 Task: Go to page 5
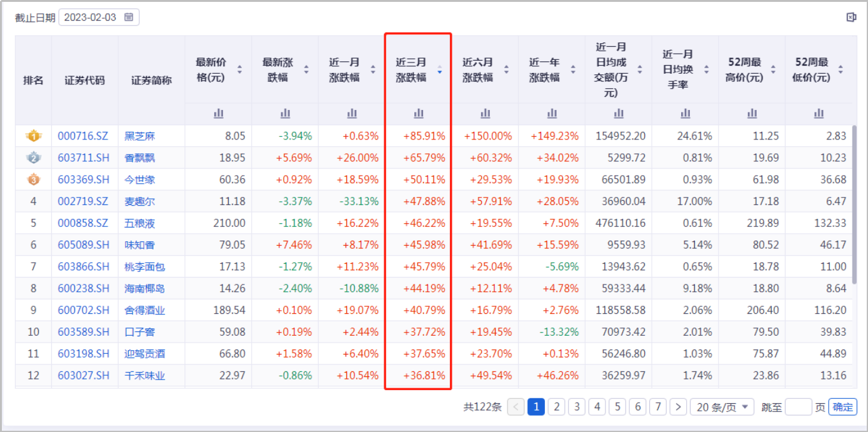pos(617,407)
